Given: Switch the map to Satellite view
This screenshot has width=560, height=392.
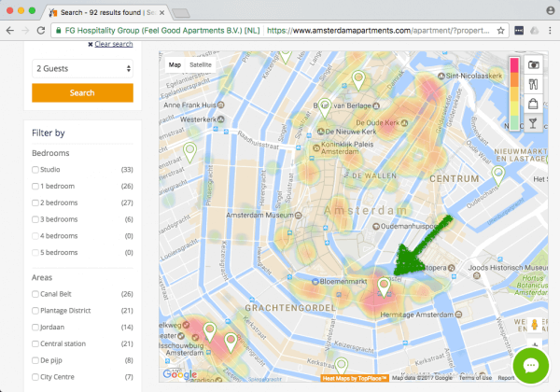Looking at the screenshot, I should pos(201,65).
